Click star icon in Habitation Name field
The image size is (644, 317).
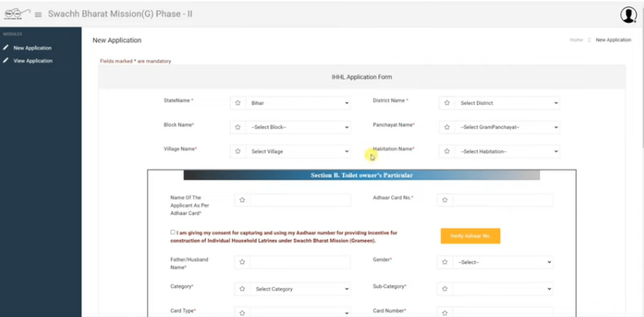coord(447,151)
